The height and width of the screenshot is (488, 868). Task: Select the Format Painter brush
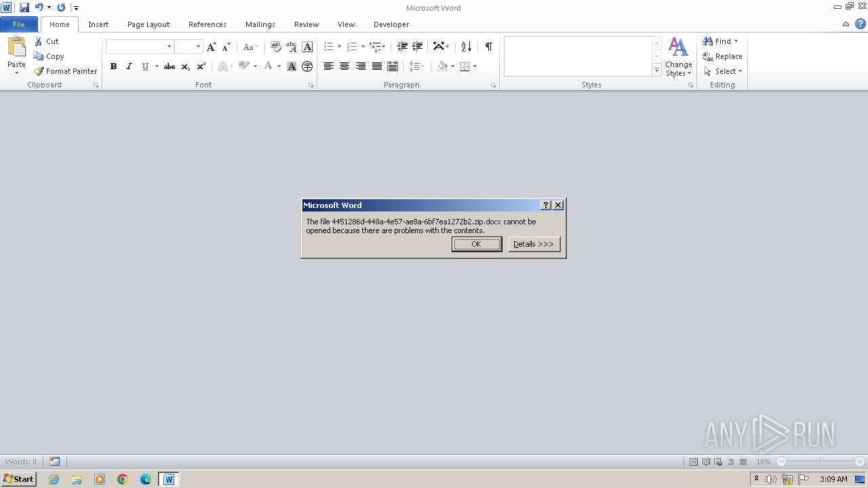(x=39, y=71)
